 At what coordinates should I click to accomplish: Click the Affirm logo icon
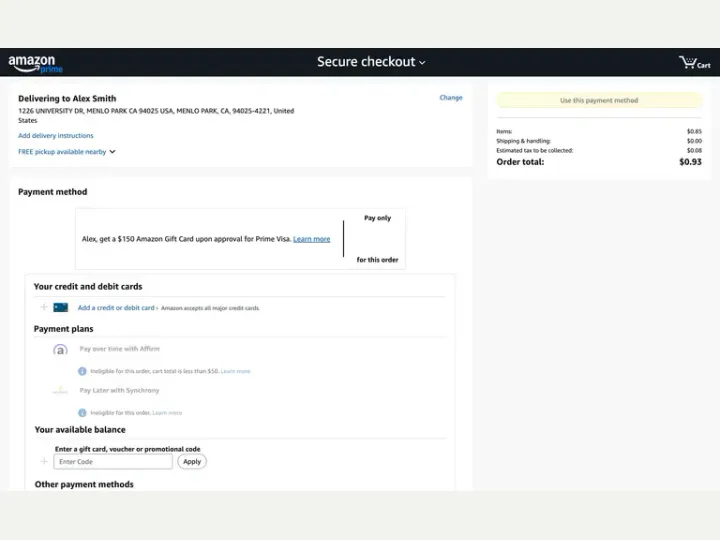coord(60,350)
